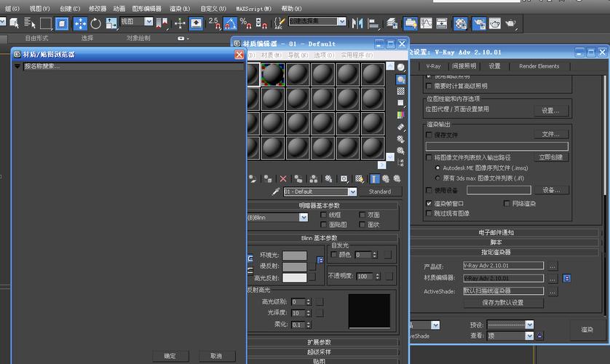This screenshot has width=610, height=364.
Task: Toggle the Window/Crossing selection icon
Action: pyautogui.click(x=61, y=24)
